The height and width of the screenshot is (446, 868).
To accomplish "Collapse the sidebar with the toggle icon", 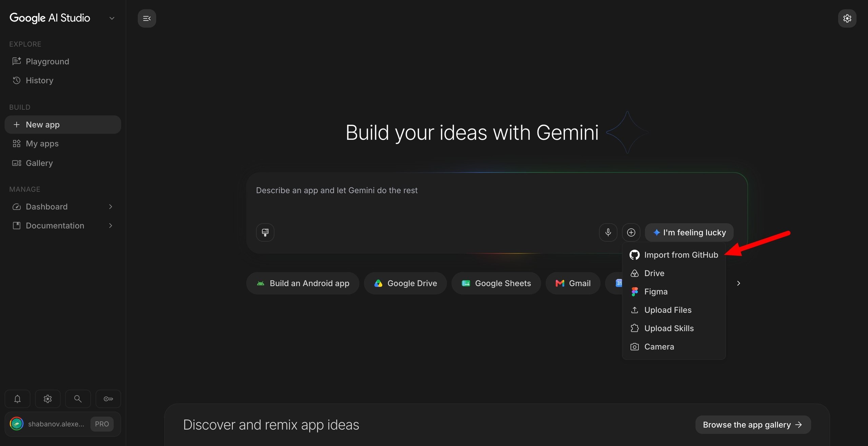I will pos(147,18).
